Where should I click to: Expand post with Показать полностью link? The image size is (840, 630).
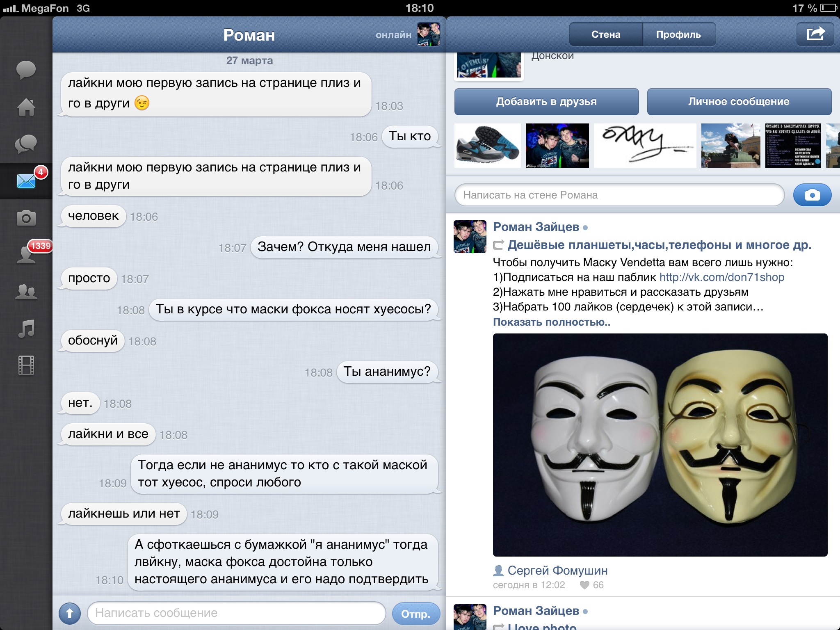pos(551,322)
